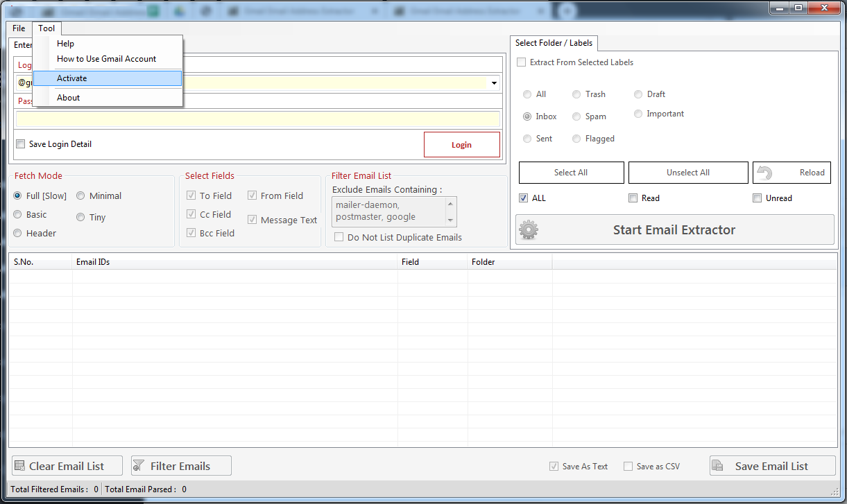847x504 pixels.
Task: Select the Sent folder radio button
Action: click(x=528, y=139)
